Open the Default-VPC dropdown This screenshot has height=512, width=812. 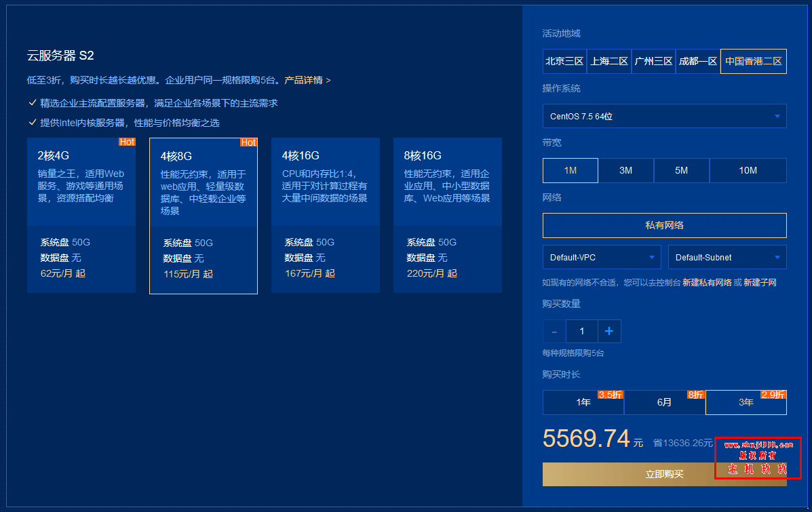click(602, 257)
